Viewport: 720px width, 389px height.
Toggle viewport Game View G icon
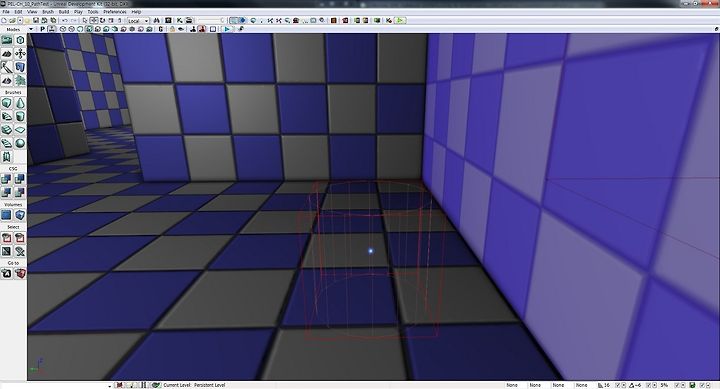tap(161, 29)
